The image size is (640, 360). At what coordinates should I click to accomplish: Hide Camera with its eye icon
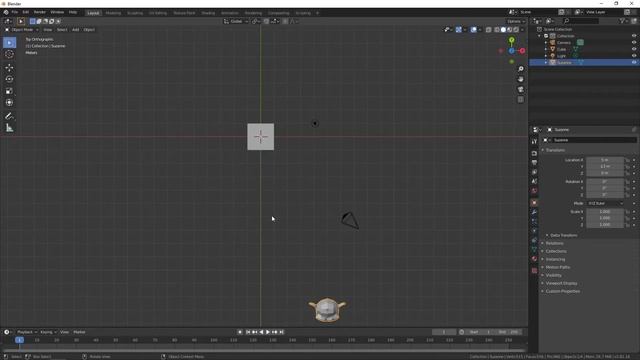coord(634,42)
